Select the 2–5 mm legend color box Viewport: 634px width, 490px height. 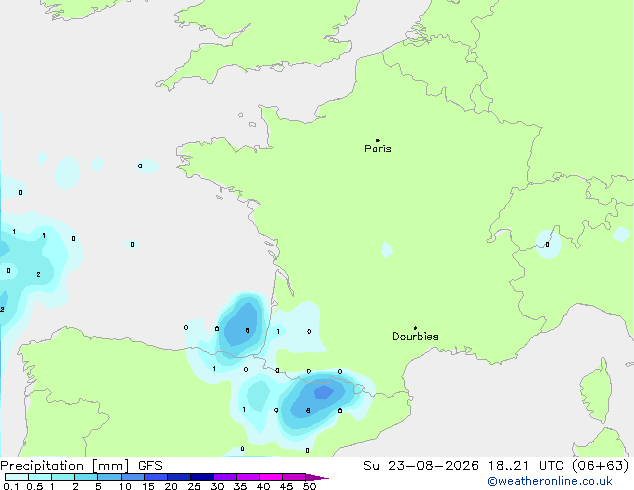coord(86,477)
